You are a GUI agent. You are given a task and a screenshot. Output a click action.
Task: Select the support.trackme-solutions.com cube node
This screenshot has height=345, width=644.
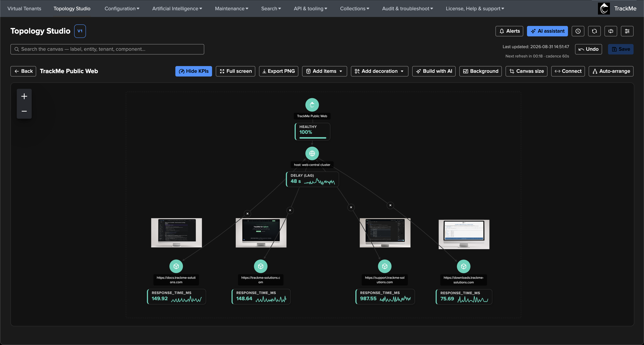coord(385,266)
